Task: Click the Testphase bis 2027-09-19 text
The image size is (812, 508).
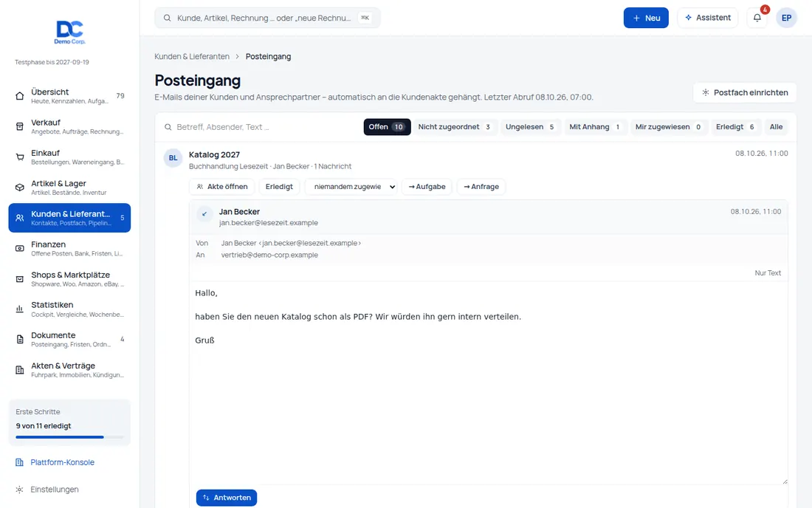Action: click(52, 62)
